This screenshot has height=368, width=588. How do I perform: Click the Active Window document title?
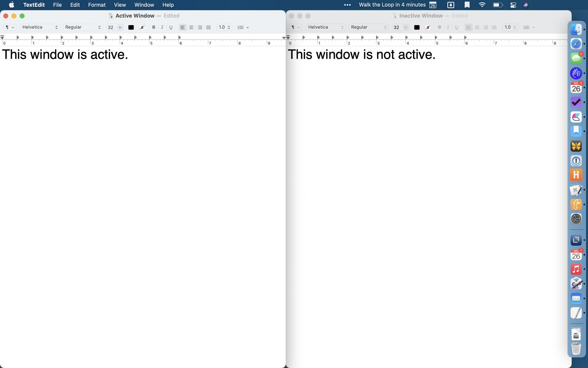pos(135,16)
